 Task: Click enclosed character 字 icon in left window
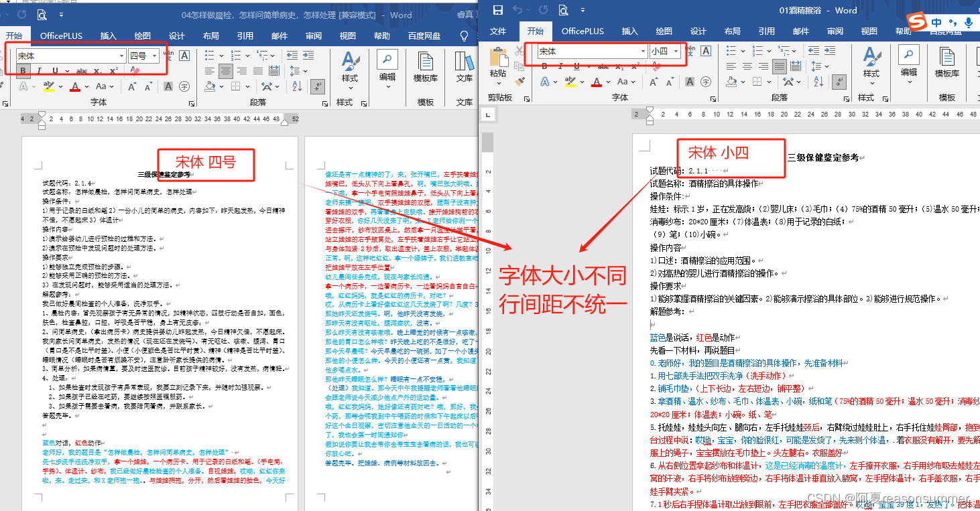[x=184, y=86]
